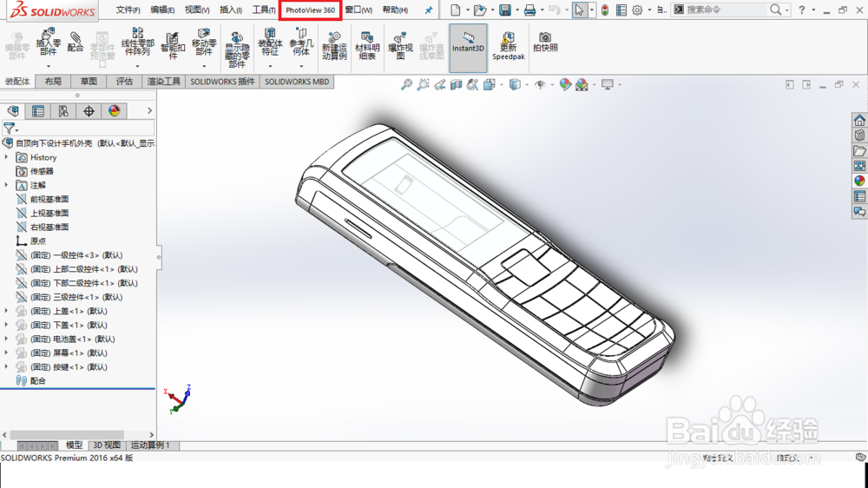The width and height of the screenshot is (868, 488).
Task: Expand the 电池盖<1> component node
Action: 7,339
